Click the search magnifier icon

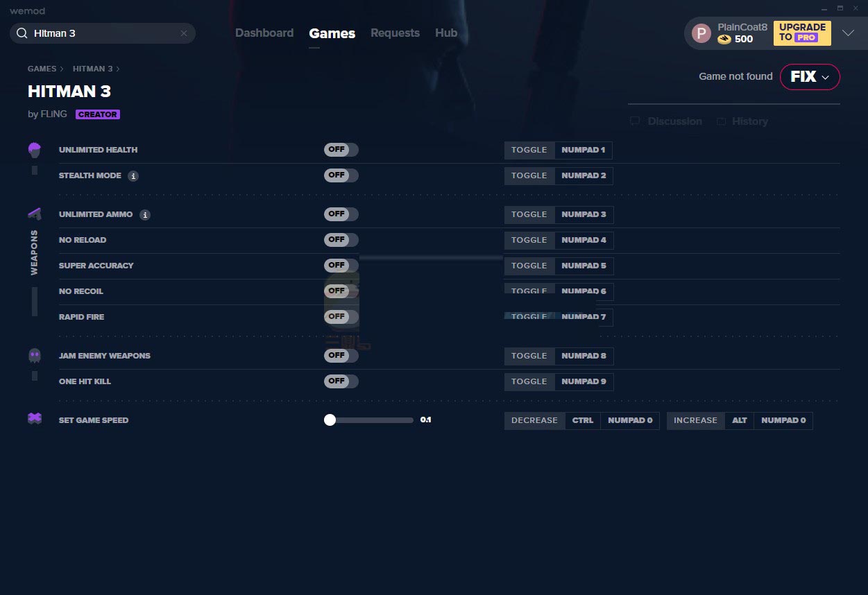point(22,33)
